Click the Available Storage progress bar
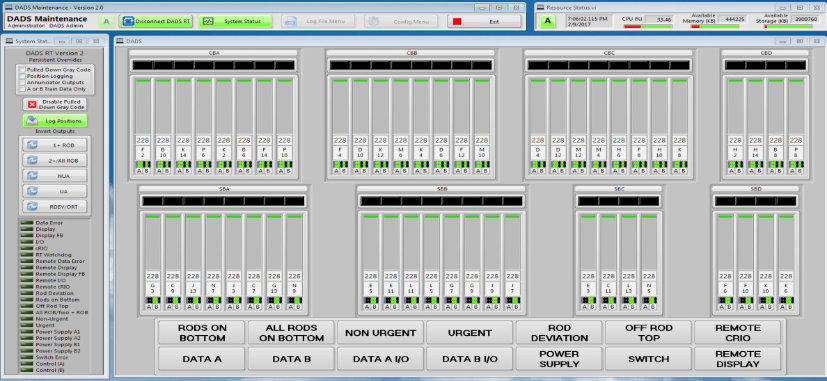The width and height of the screenshot is (827, 381). (x=789, y=26)
